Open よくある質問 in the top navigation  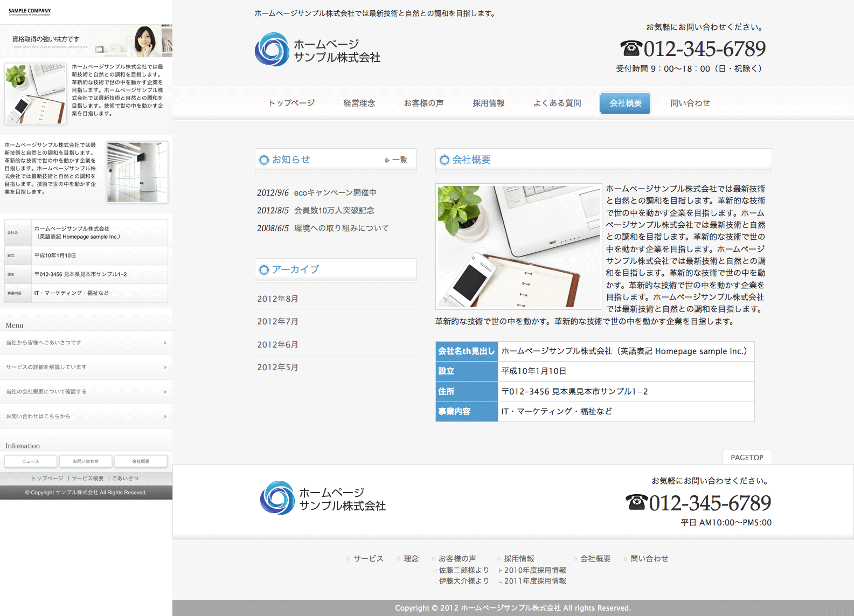point(557,103)
